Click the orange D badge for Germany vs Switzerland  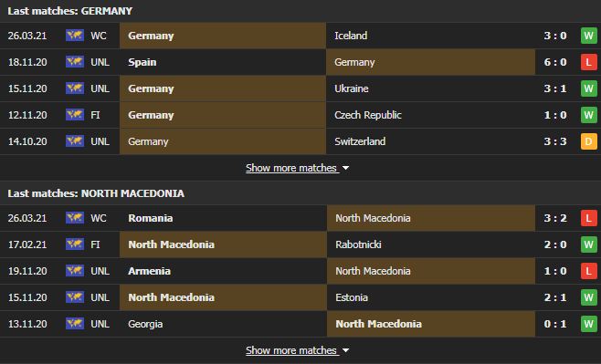pyautogui.click(x=589, y=141)
